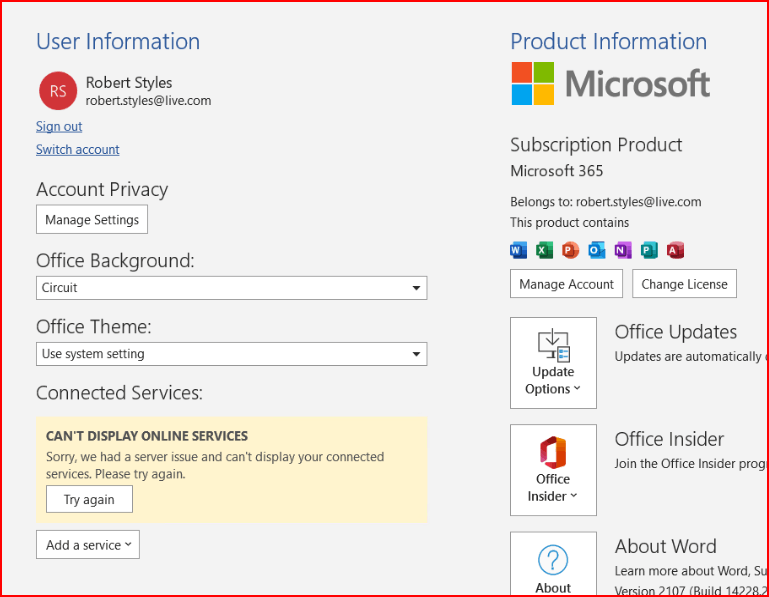Click the user name Robert Styles

(x=129, y=82)
